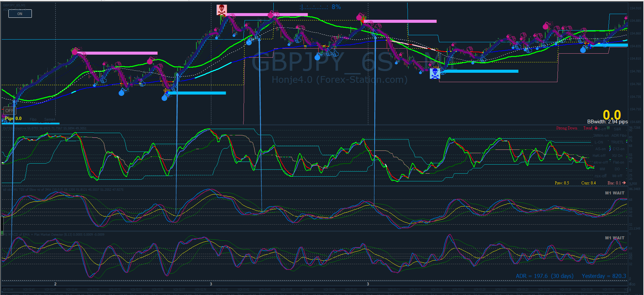The height and width of the screenshot is (295, 644).
Task: Toggle the rsx-off switch
Action: click(600, 176)
